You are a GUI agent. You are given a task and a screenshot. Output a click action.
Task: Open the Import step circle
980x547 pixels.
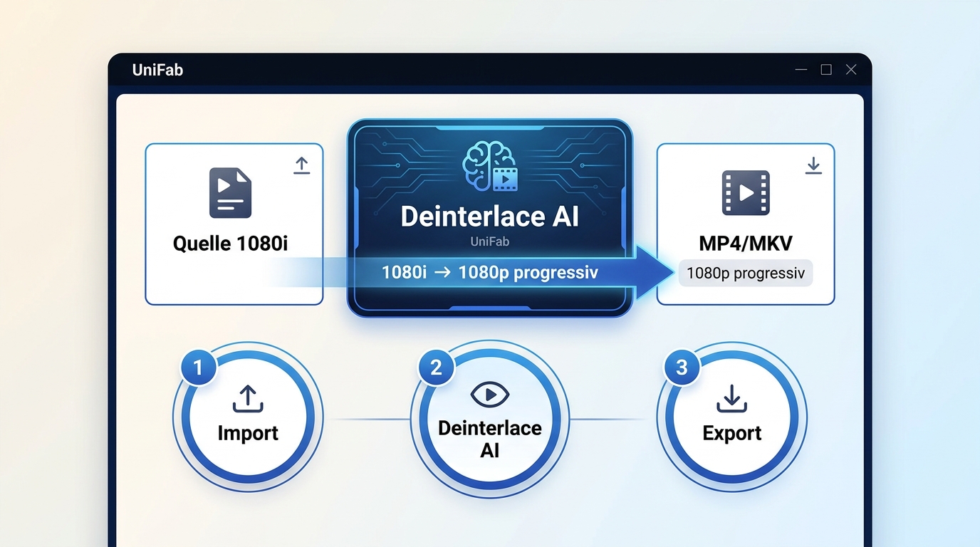tap(248, 417)
